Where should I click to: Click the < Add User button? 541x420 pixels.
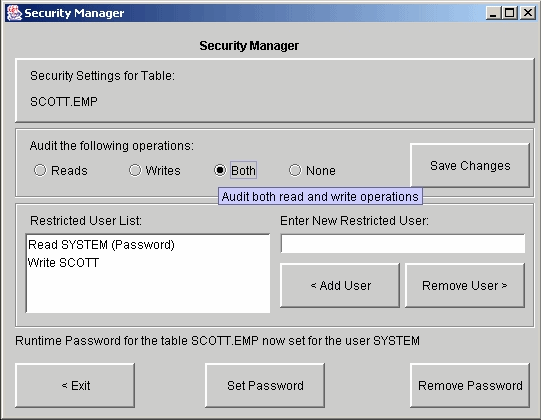[340, 285]
